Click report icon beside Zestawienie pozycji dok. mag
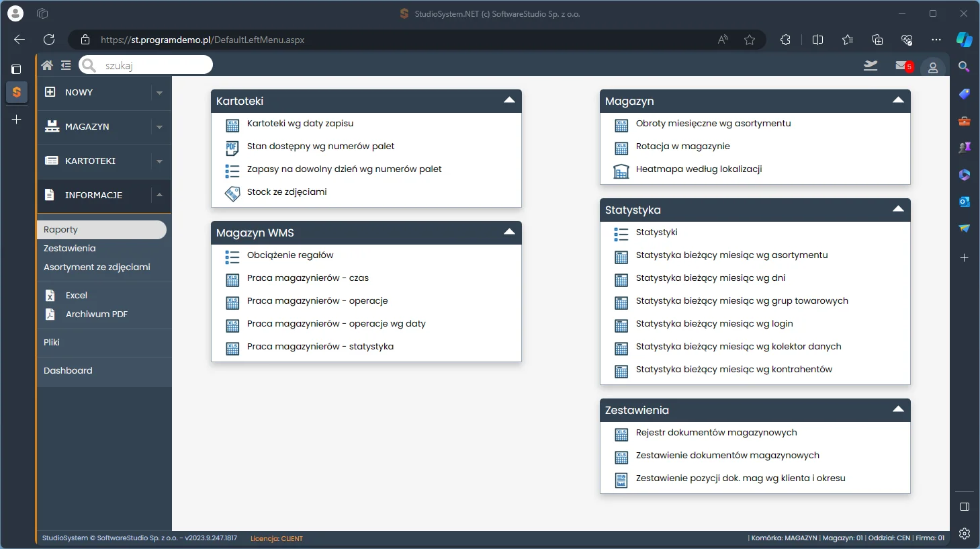This screenshot has width=980, height=549. (621, 480)
